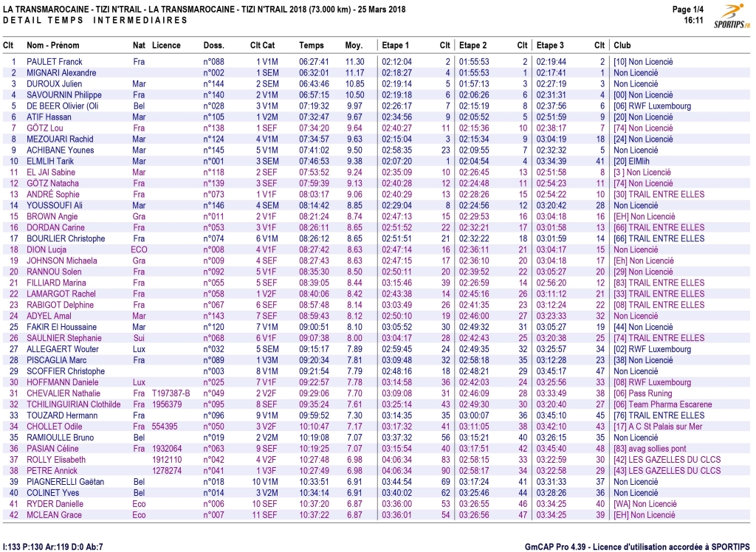Click the 'Etape 1' column header
The image size is (756, 552).
[x=396, y=46]
